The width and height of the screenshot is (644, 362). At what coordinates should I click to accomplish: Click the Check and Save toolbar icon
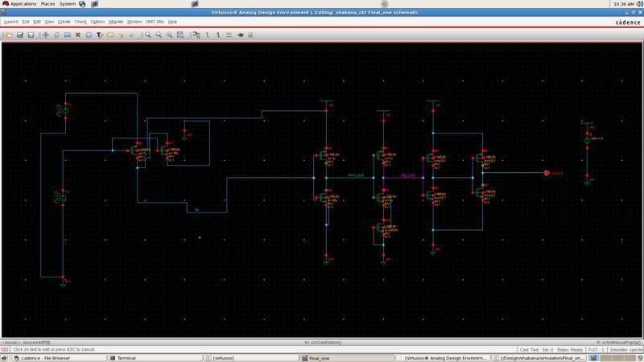click(19, 35)
